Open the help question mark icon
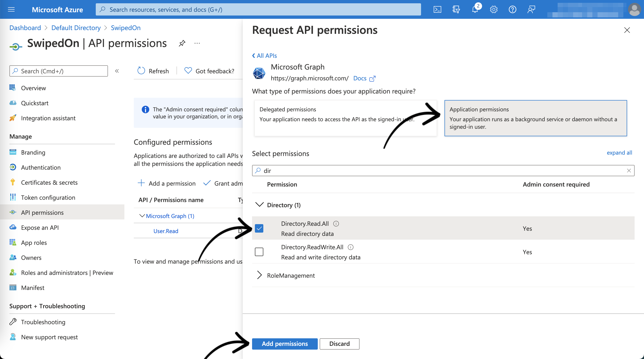This screenshot has width=644, height=359. pyautogui.click(x=513, y=9)
